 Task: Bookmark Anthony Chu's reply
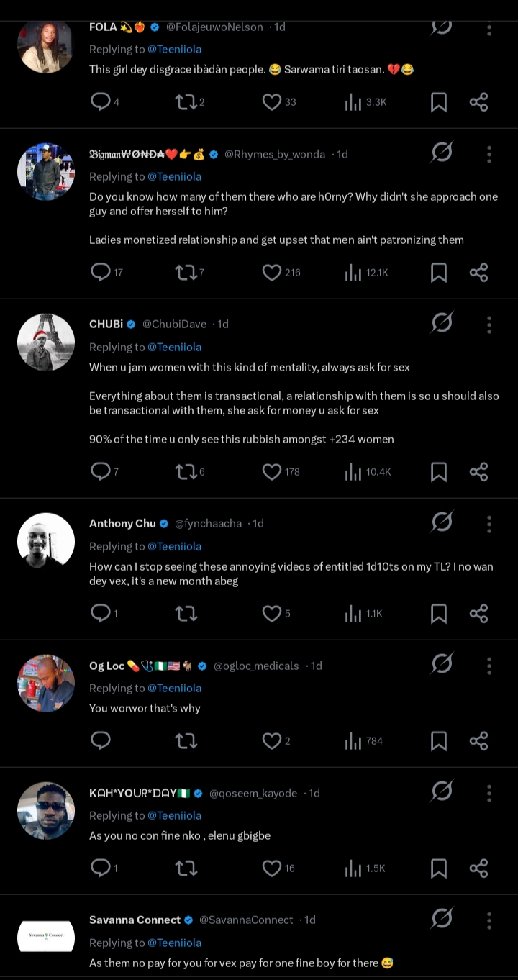click(438, 614)
